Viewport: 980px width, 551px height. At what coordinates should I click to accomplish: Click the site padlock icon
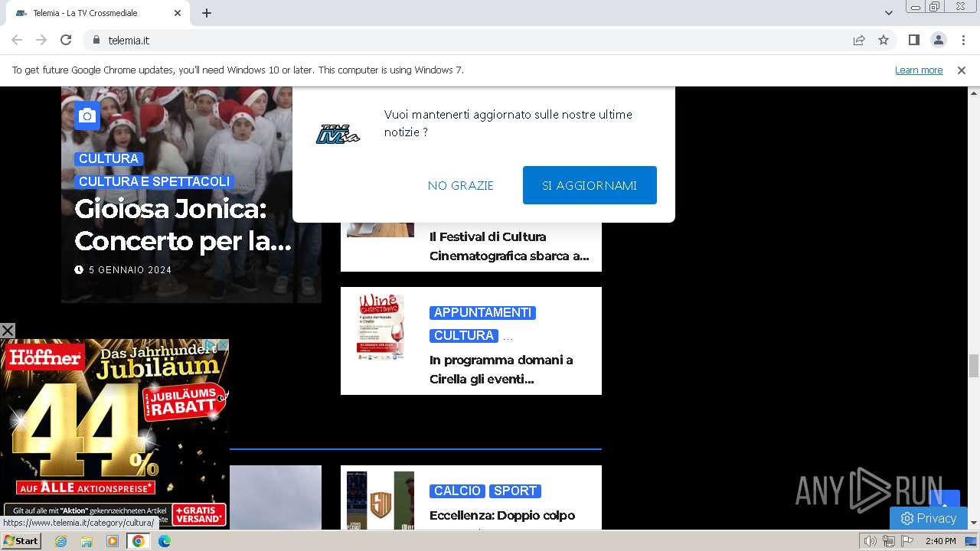click(96, 41)
